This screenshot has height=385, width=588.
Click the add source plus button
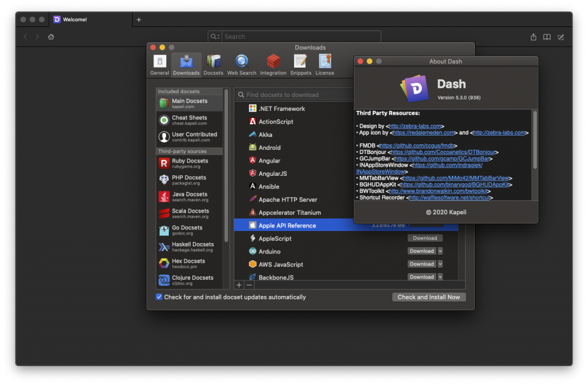(239, 285)
